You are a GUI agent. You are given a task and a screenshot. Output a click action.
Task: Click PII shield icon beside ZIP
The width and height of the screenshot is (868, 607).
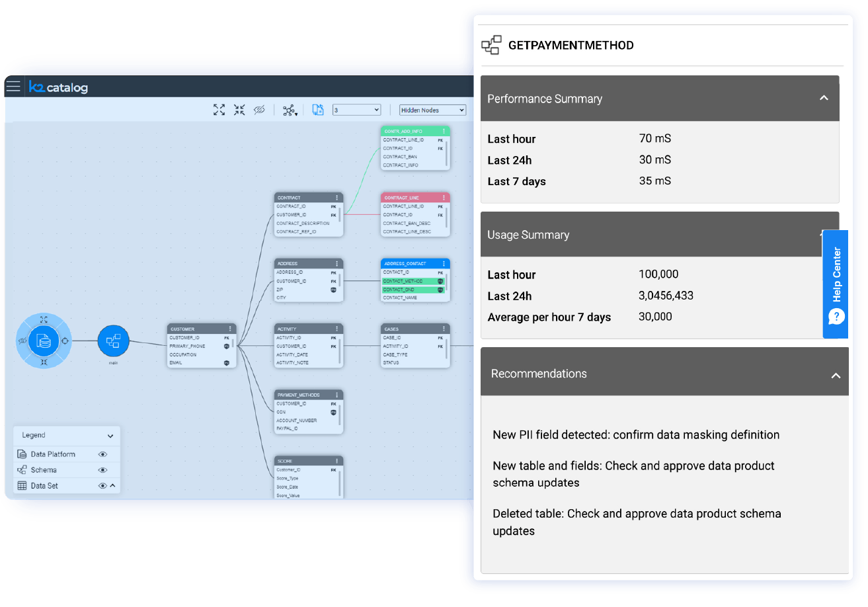pos(334,290)
